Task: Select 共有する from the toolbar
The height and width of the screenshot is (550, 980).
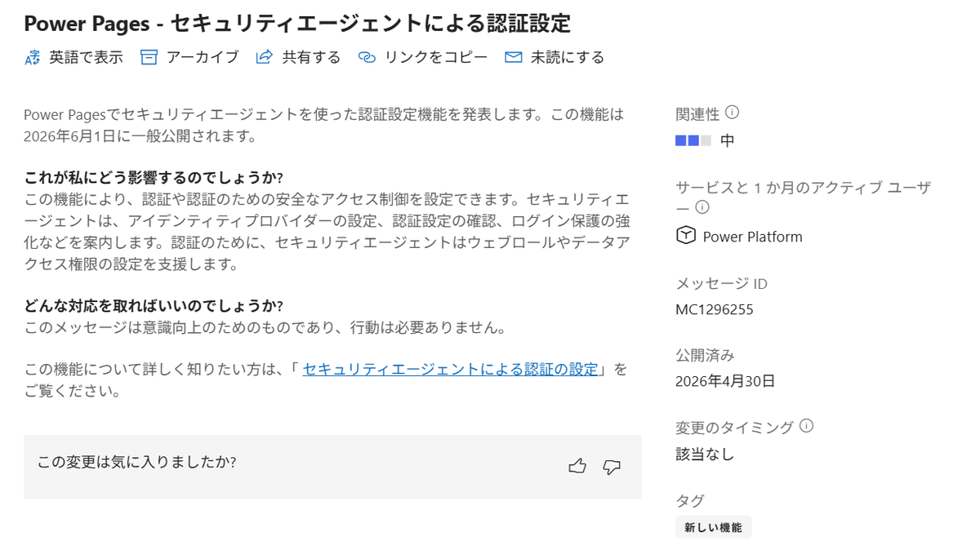Action: click(x=311, y=57)
